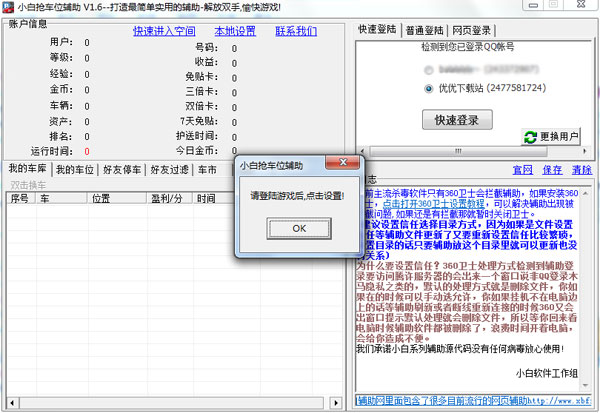
Task: Open the 我的车位 tab
Action: pyautogui.click(x=75, y=170)
